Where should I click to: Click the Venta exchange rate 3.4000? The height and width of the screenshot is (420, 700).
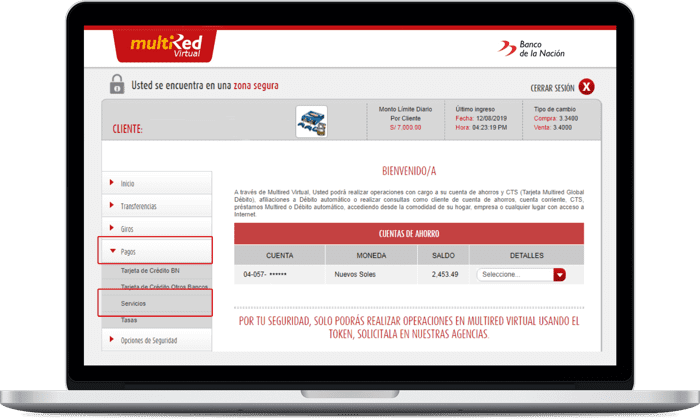[x=562, y=128]
